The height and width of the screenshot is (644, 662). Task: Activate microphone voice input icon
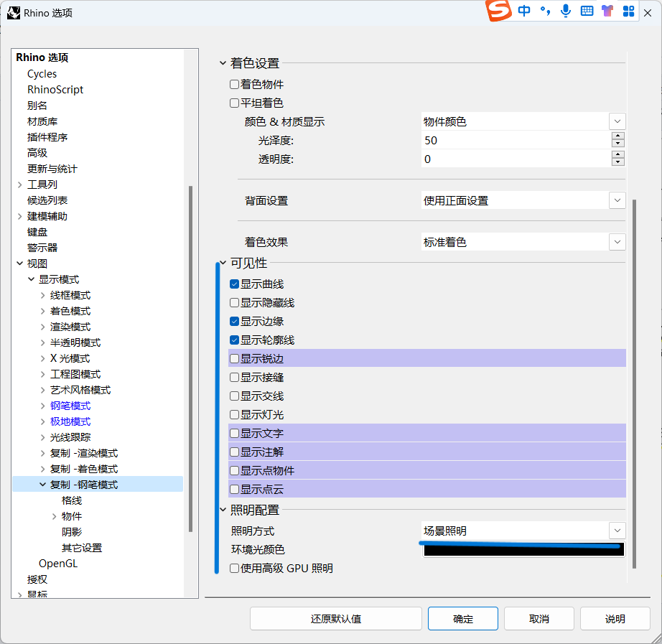[x=566, y=11]
